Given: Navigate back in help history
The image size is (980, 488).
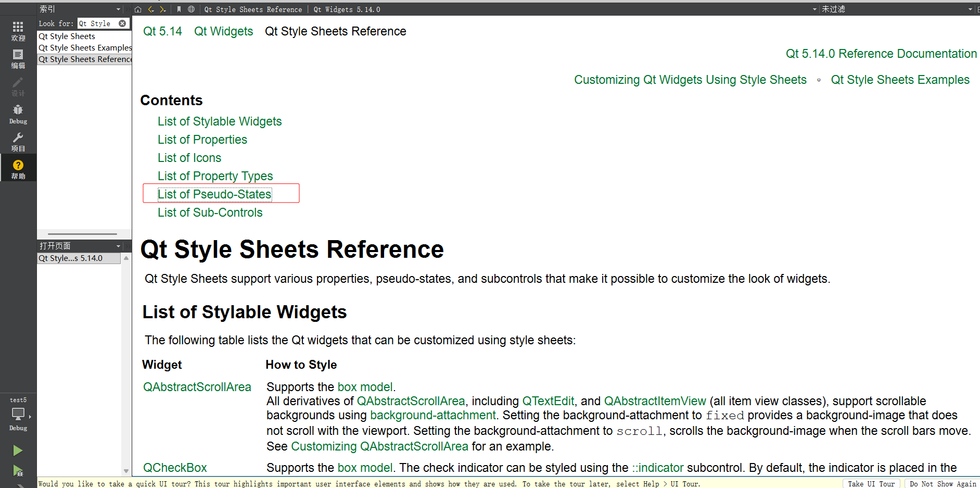Looking at the screenshot, I should [151, 9].
